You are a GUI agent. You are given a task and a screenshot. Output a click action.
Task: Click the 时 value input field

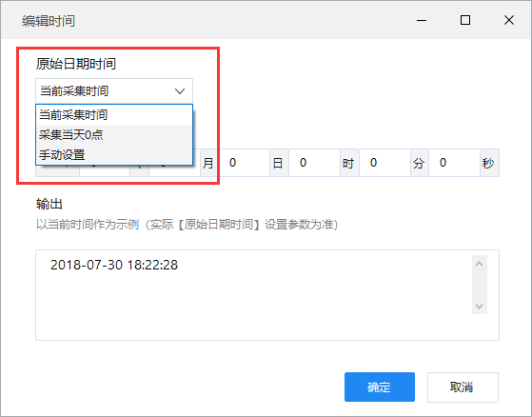[x=314, y=163]
